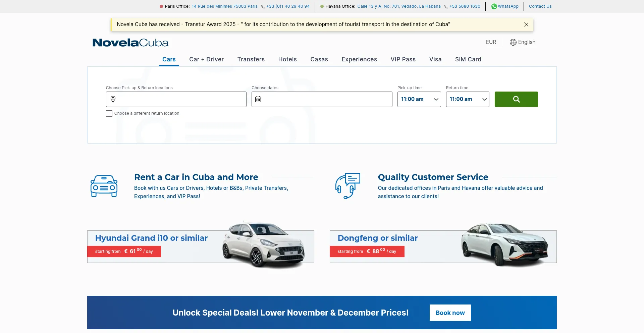Open the Pick-up time dropdown
The image size is (644, 333).
(x=419, y=99)
